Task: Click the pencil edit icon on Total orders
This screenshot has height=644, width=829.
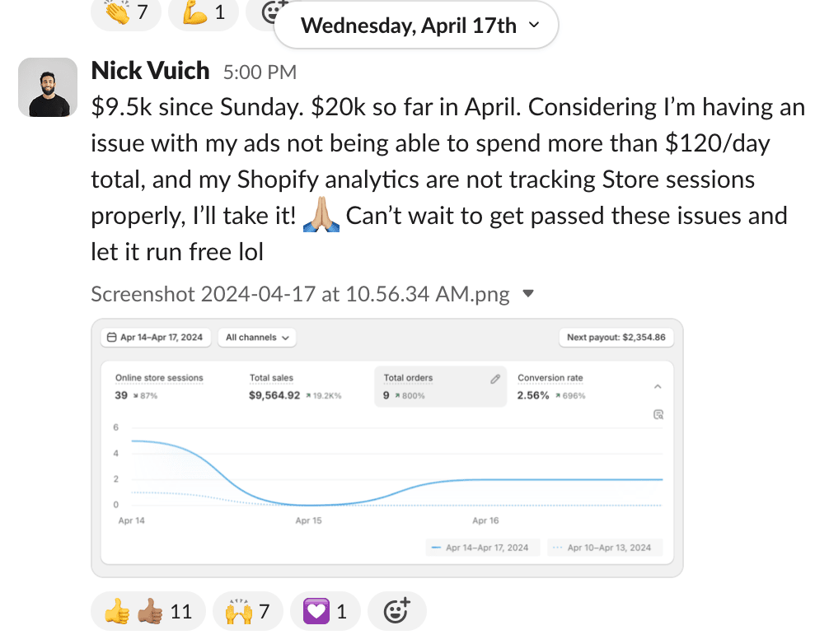Action: point(495,379)
